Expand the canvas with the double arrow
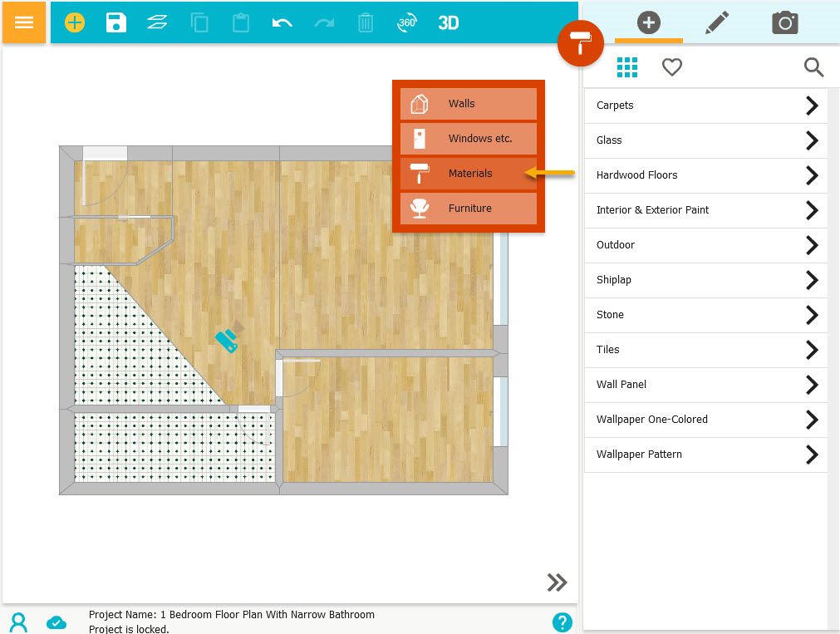 557,582
